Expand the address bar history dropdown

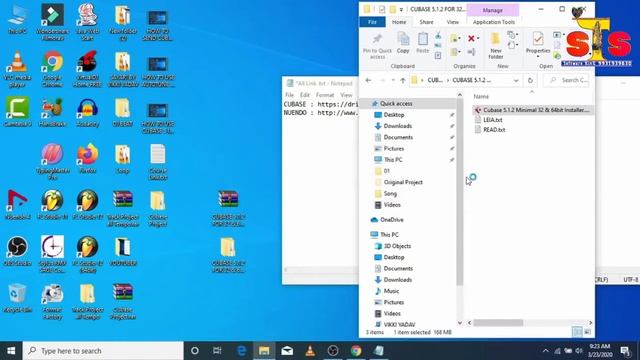(x=516, y=80)
